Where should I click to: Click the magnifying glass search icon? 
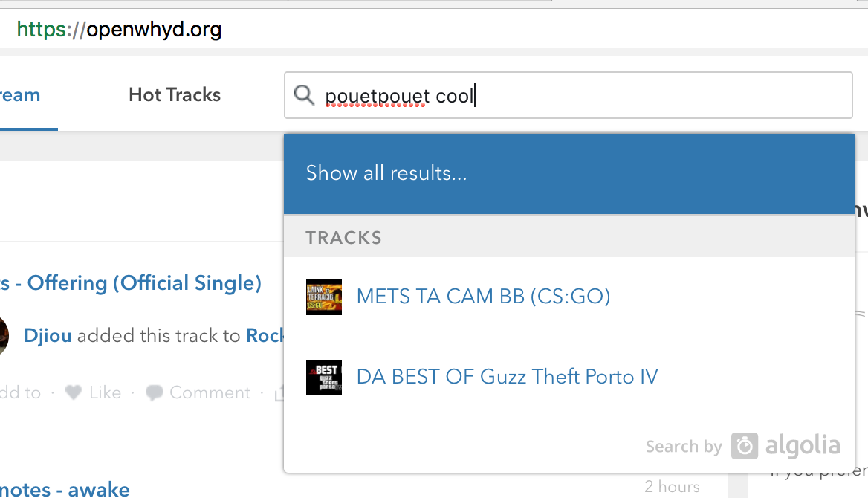point(304,95)
